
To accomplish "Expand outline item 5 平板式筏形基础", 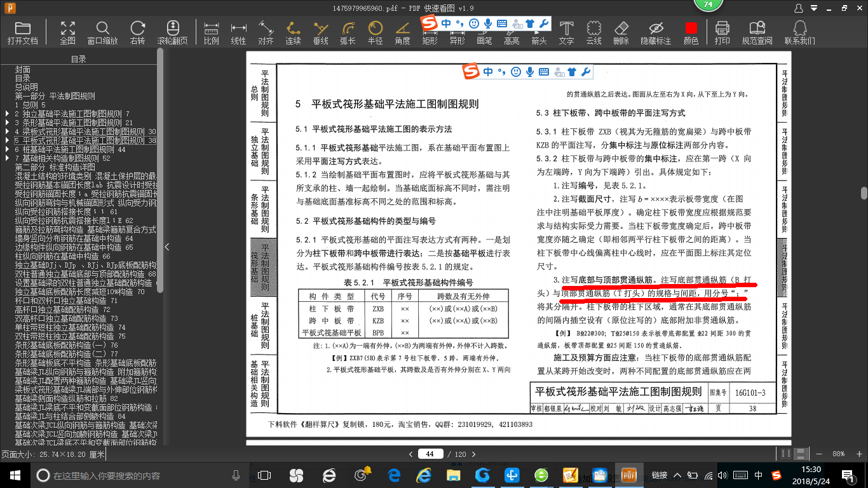I will pyautogui.click(x=7, y=140).
